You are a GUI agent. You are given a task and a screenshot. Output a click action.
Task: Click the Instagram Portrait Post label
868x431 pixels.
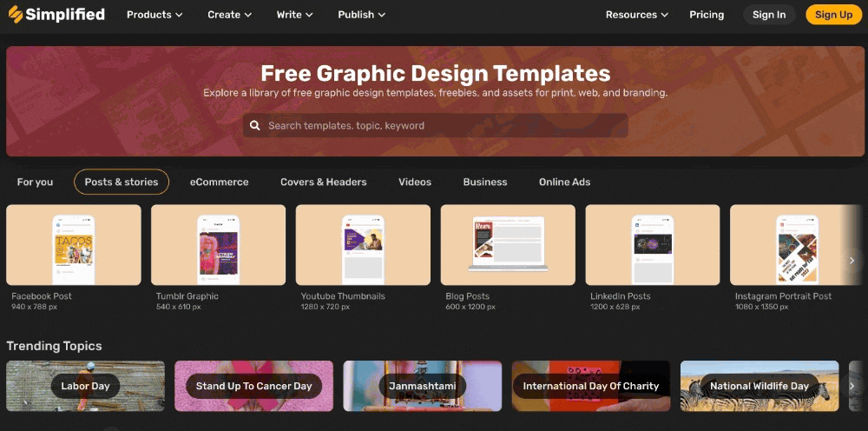(783, 295)
